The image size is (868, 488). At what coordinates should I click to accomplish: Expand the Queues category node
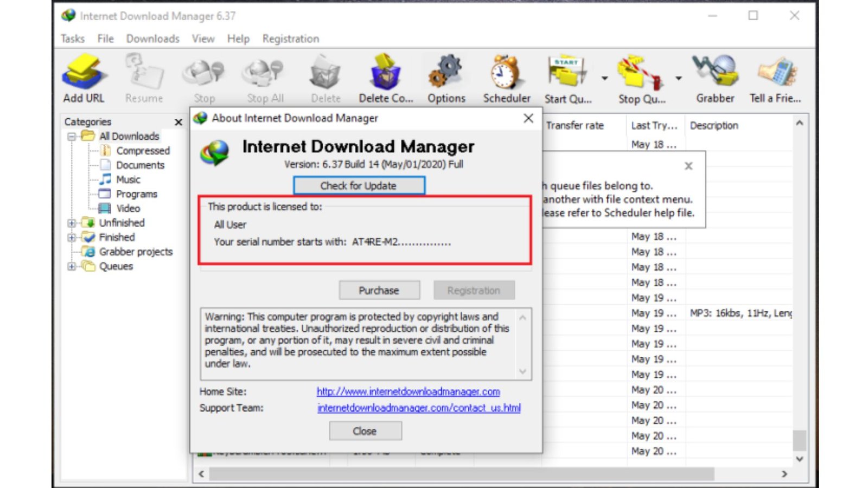point(72,266)
